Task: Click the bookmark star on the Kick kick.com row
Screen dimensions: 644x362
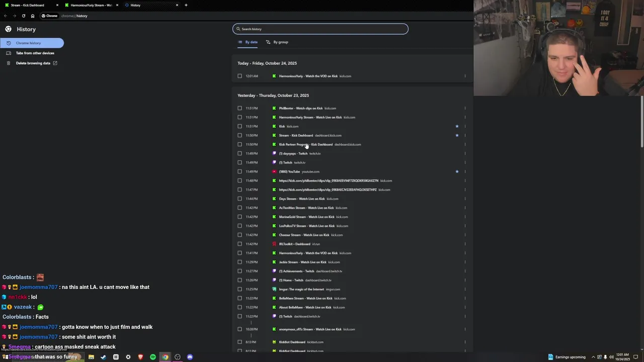Action: pos(457,126)
